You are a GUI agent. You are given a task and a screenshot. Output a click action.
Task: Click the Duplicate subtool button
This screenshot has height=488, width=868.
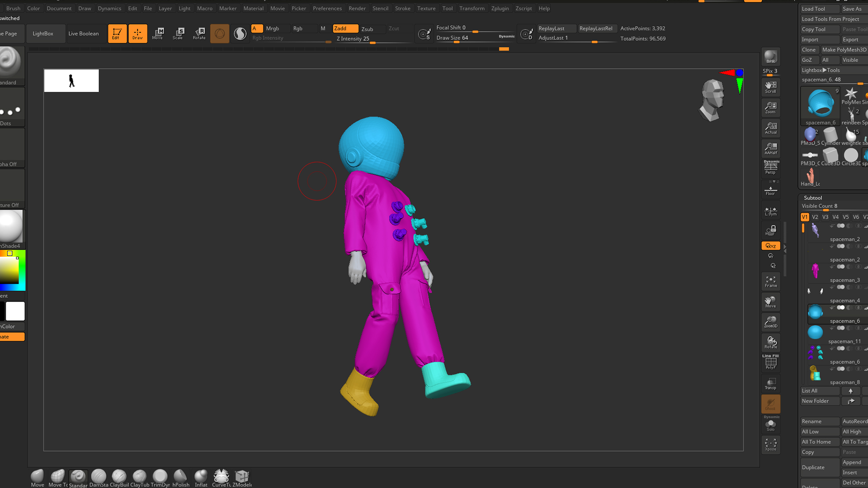(813, 467)
